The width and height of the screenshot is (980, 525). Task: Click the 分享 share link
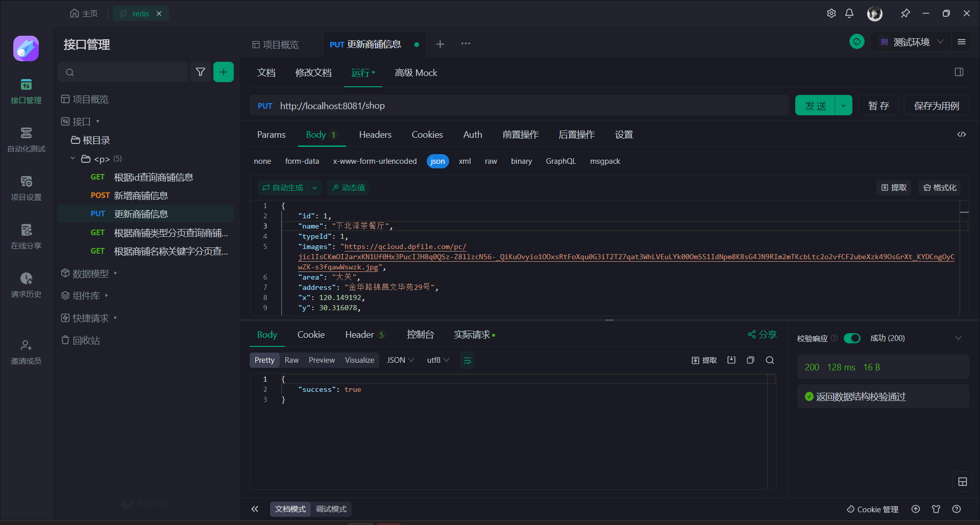(762, 335)
